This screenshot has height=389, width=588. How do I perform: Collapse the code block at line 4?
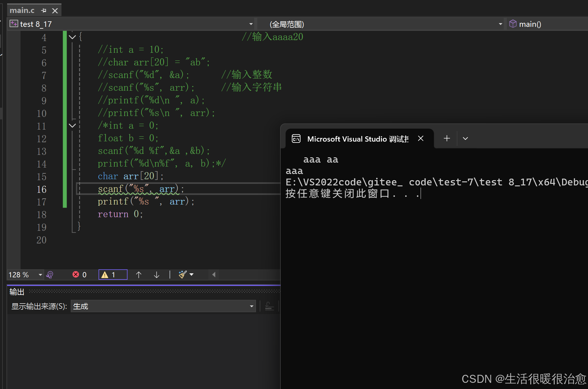[x=72, y=37]
